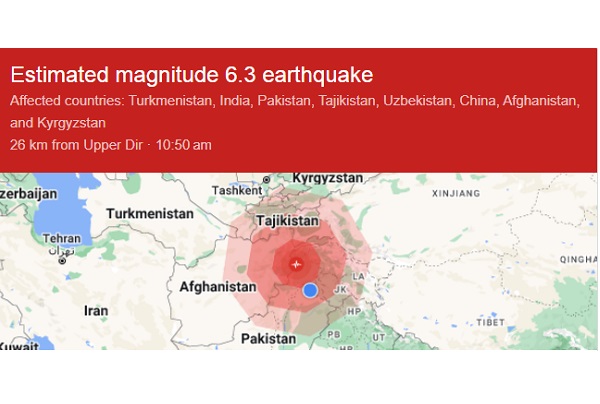Click the HP region label
600x404 pixels.
(x=354, y=311)
